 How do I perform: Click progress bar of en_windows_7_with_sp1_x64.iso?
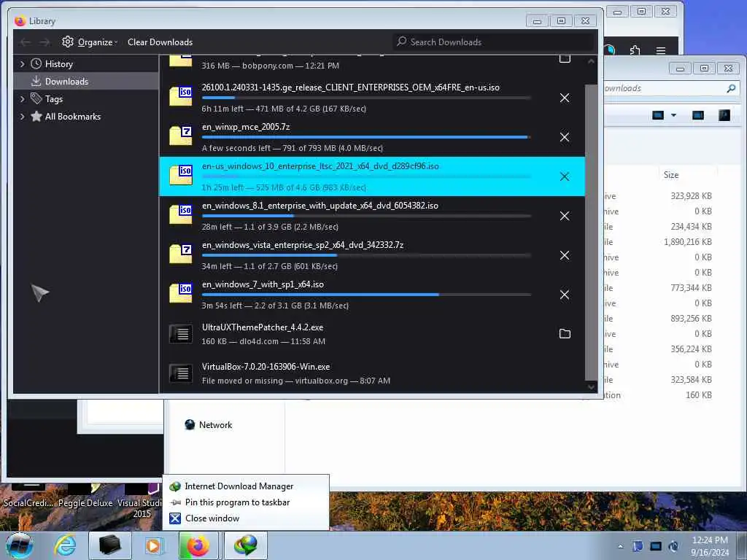click(x=366, y=295)
